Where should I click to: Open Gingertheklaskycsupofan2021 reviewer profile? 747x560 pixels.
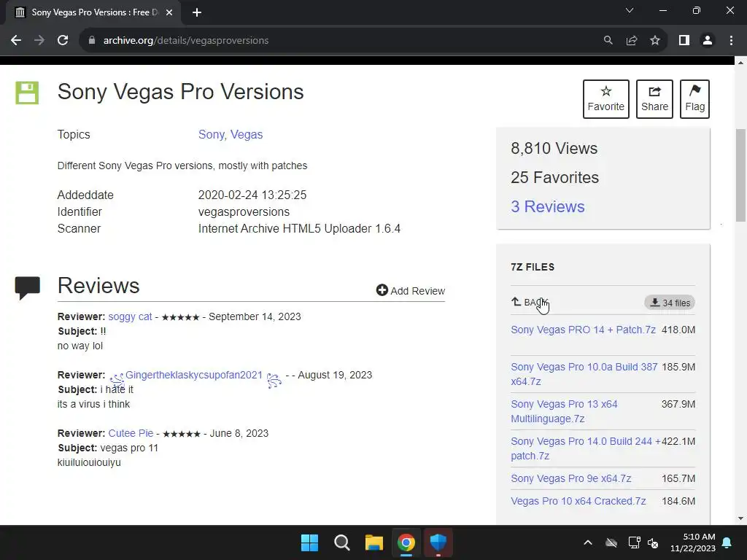pos(194,376)
